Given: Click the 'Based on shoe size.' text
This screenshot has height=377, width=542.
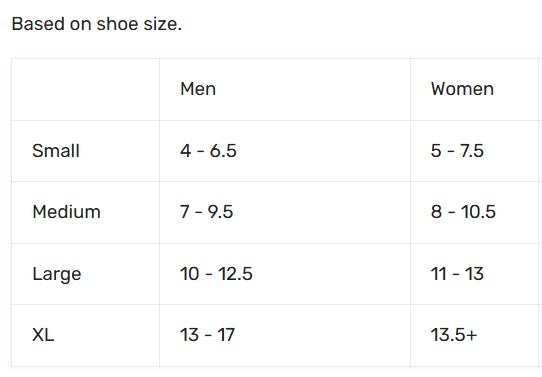Looking at the screenshot, I should point(97,24).
